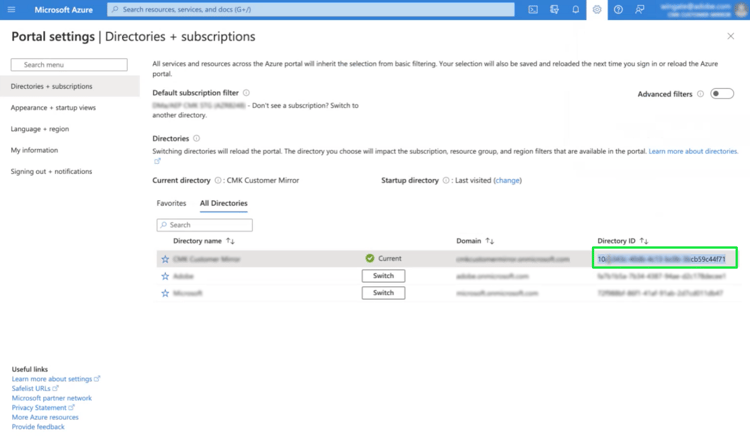Focus the Search menu input field
Image resolution: width=750 pixels, height=448 pixels.
[x=69, y=65]
